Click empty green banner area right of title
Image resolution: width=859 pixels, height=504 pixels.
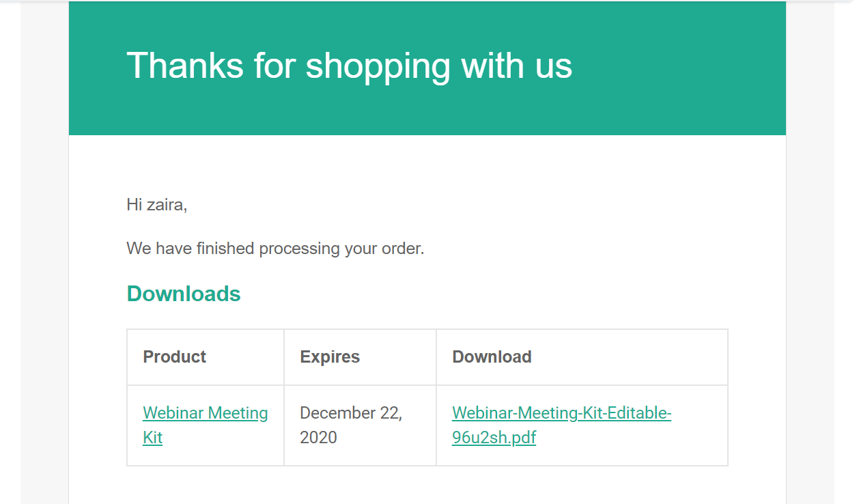point(683,68)
